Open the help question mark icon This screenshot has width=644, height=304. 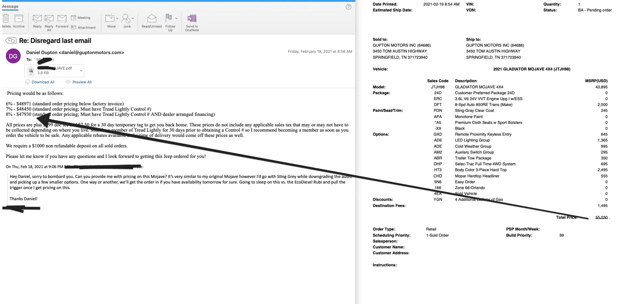(348, 7)
